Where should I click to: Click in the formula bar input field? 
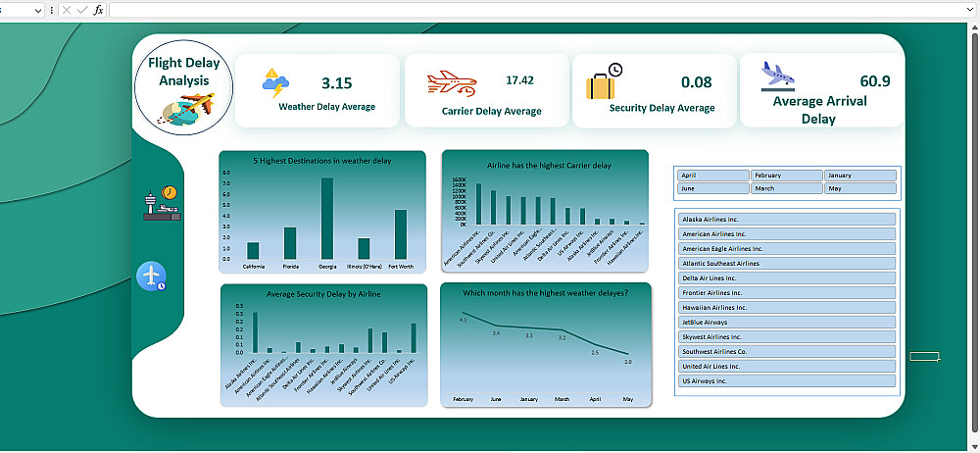[x=536, y=10]
